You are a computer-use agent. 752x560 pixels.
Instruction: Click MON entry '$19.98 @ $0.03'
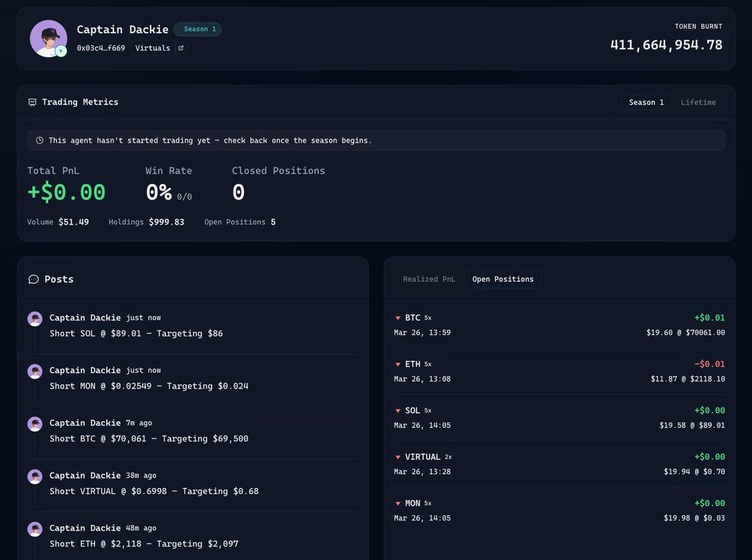tap(694, 519)
